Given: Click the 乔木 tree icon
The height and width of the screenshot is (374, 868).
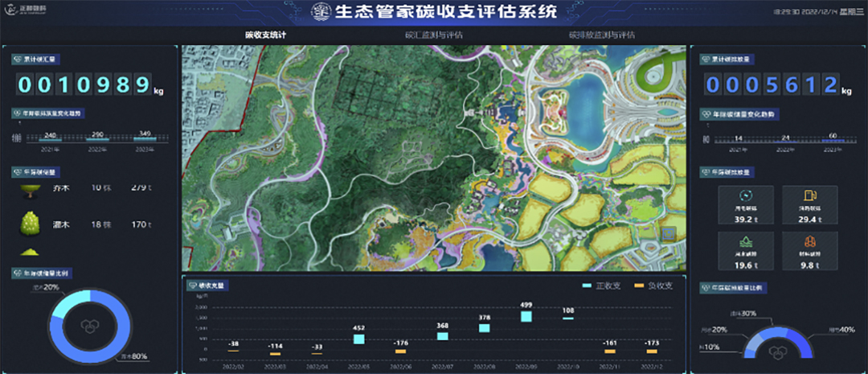Looking at the screenshot, I should 28,190.
